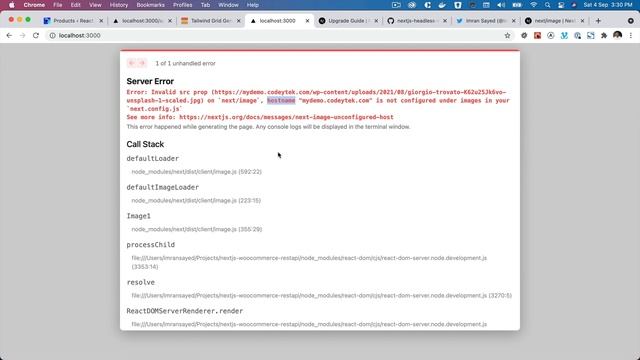This screenshot has width=640, height=360.
Task: Click the defaultImageLoader call stack entry
Action: tap(162, 187)
